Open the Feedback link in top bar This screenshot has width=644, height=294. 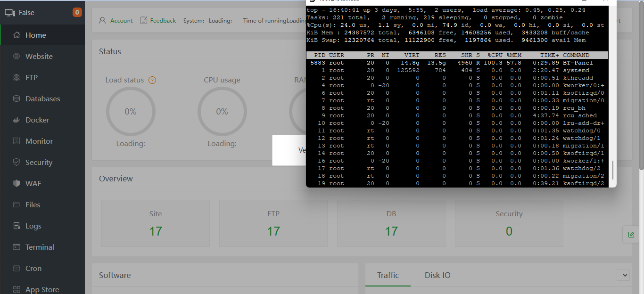coord(163,21)
